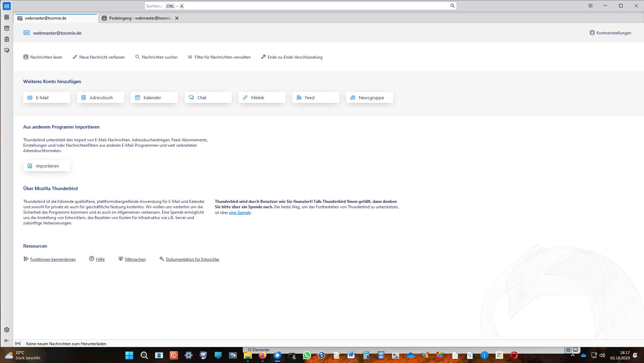644x363 pixels.
Task: Open Nachrichten suchen
Action: point(156,57)
